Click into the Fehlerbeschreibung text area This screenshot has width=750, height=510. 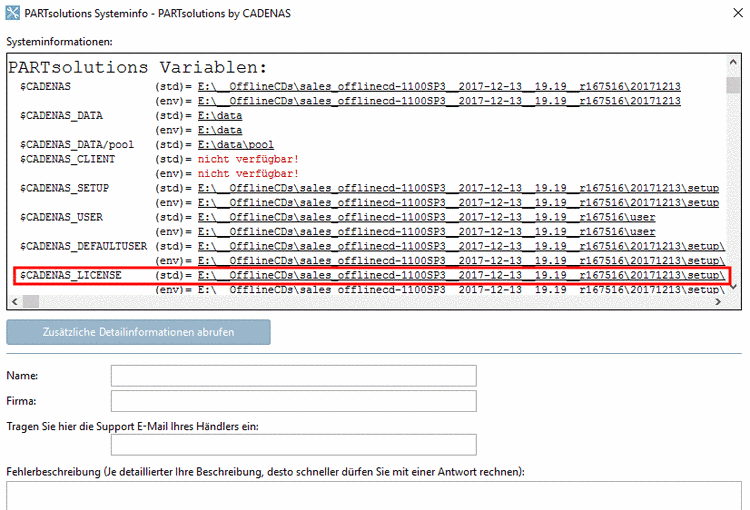pos(374,496)
